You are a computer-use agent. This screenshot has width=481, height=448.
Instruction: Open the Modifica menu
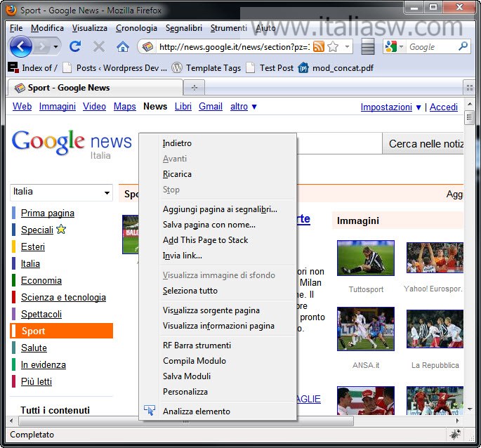(47, 28)
